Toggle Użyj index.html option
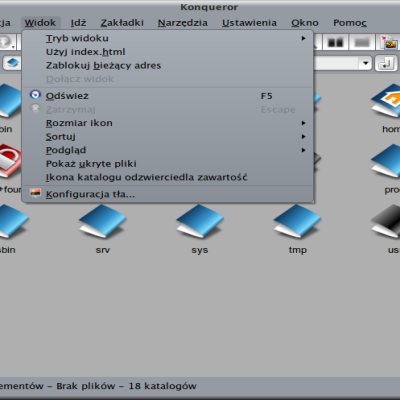This screenshot has width=400, height=400. click(168, 52)
